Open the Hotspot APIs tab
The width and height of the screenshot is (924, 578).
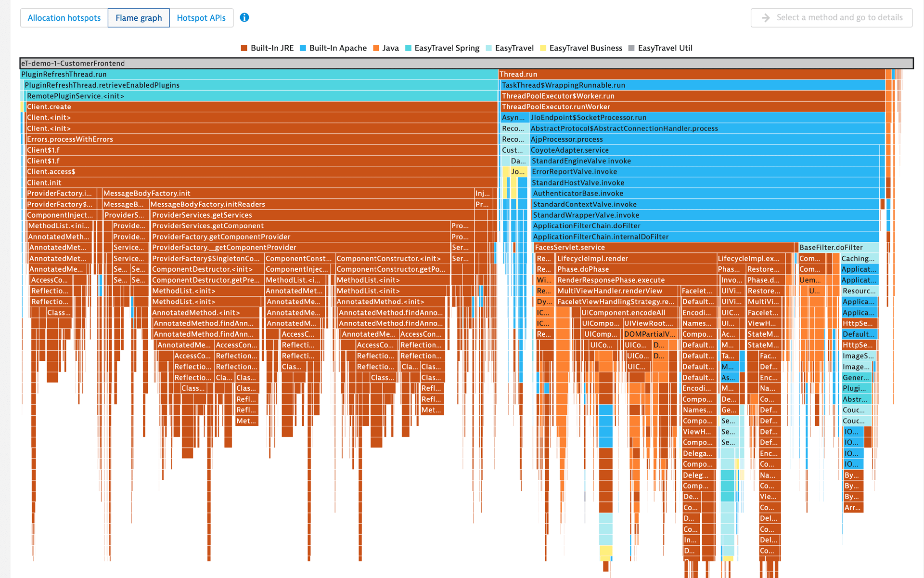pos(201,17)
